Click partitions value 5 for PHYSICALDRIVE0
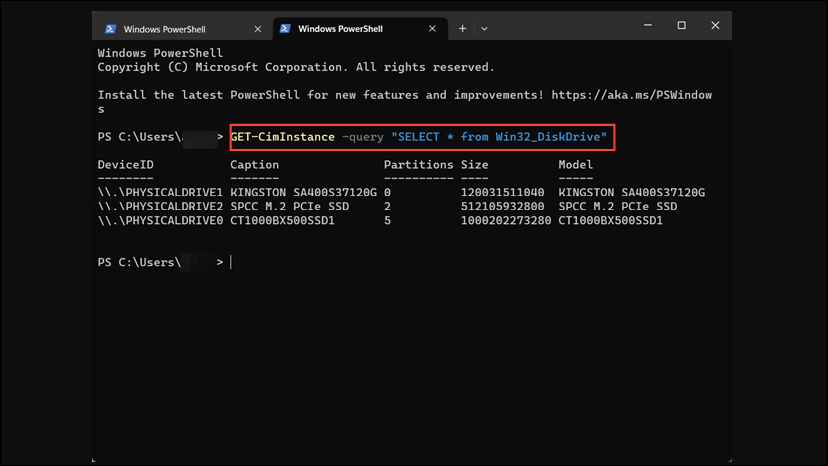828x466 pixels. 388,221
